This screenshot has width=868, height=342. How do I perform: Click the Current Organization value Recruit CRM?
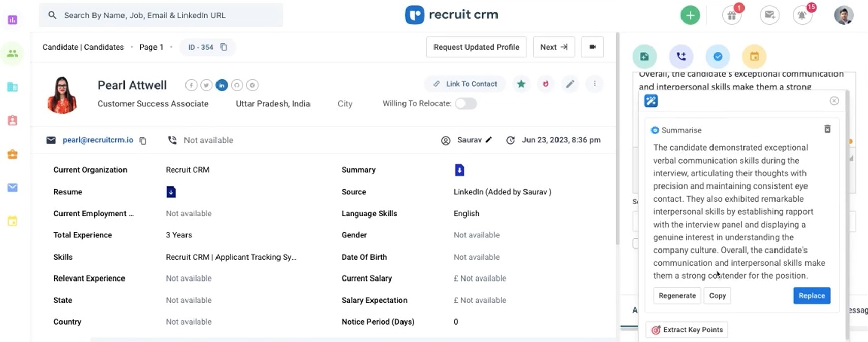pos(188,170)
